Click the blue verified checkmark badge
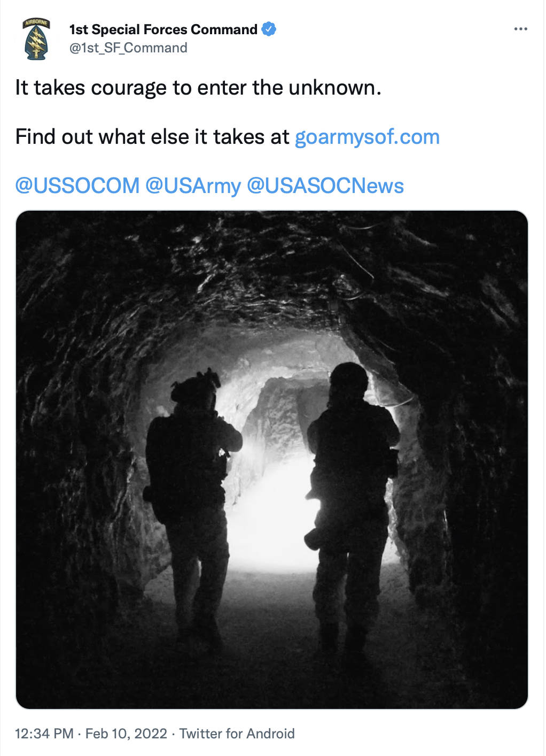 click(269, 29)
